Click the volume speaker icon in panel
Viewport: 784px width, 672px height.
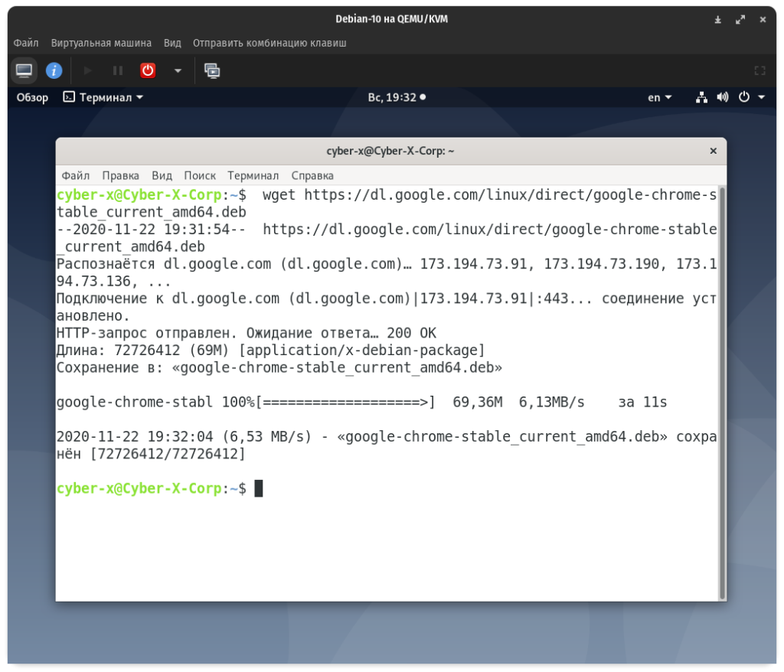(x=722, y=97)
